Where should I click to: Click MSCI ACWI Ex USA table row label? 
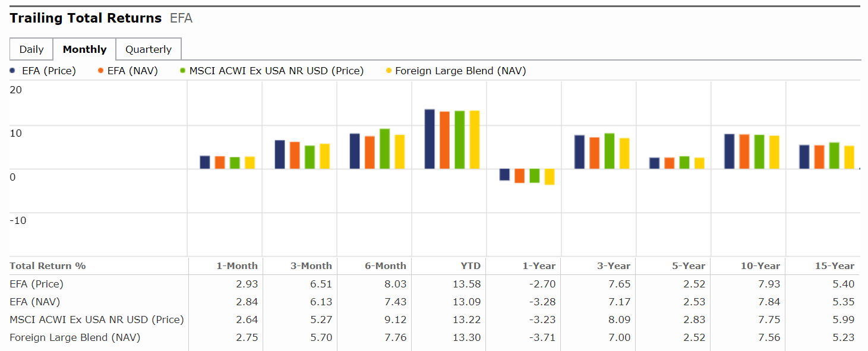coord(97,320)
